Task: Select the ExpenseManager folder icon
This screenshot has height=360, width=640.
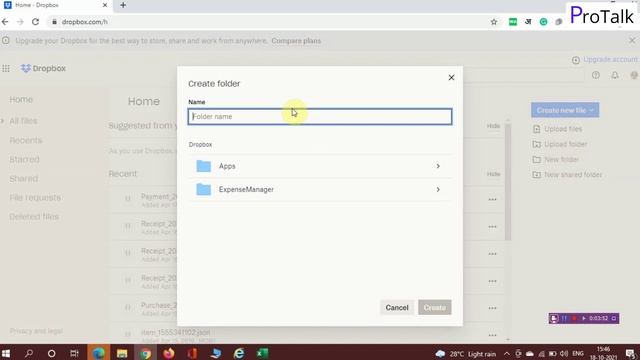Action: tap(204, 189)
